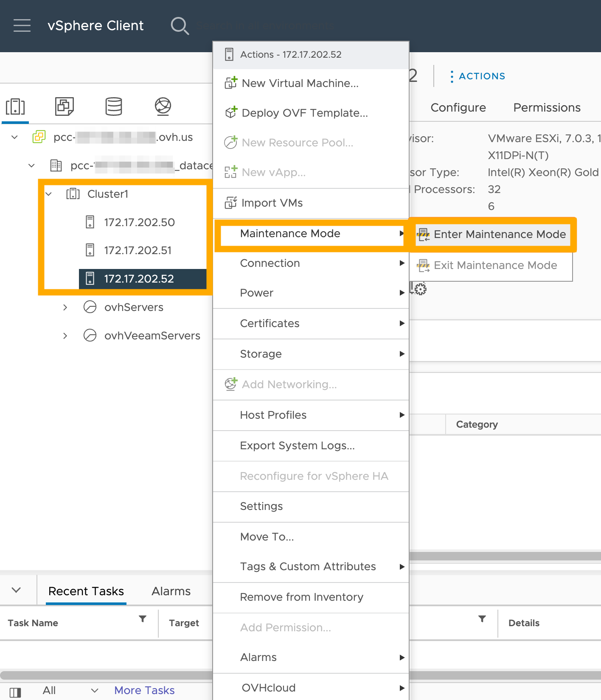
Task: Select host 172.17.202.51 in tree
Action: 138,250
